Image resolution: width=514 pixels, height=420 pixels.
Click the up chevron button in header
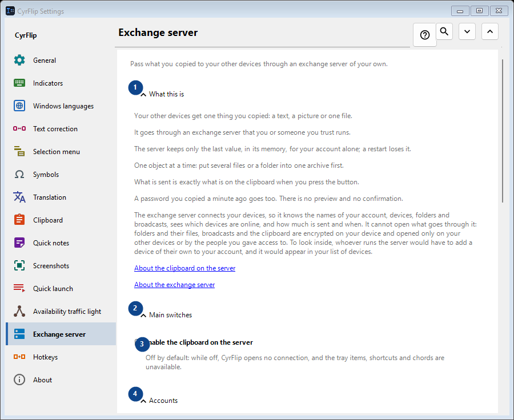[x=490, y=31]
